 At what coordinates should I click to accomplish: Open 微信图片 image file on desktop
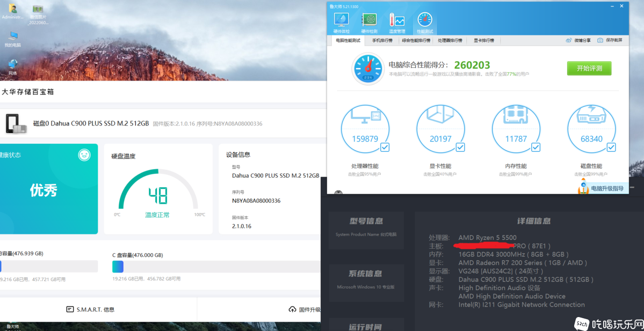click(38, 14)
